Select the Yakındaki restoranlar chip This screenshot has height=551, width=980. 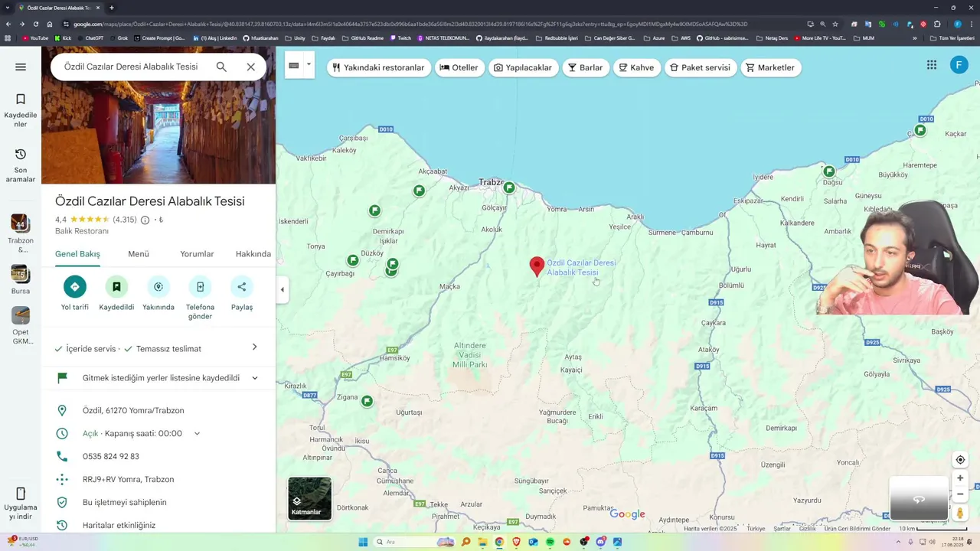378,67
